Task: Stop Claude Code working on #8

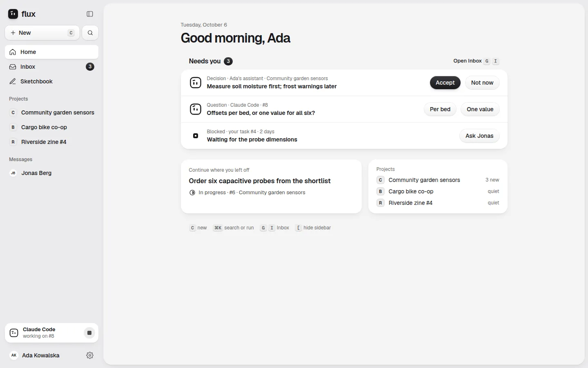Action: click(x=89, y=333)
